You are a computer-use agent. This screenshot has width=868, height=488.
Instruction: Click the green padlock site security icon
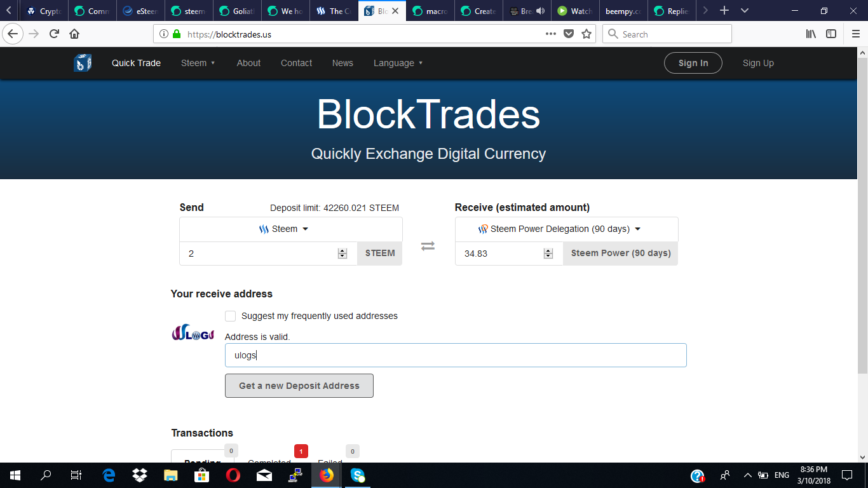tap(177, 34)
